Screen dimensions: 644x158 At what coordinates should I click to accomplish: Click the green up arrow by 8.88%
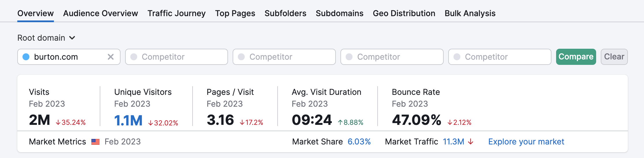[x=340, y=123]
